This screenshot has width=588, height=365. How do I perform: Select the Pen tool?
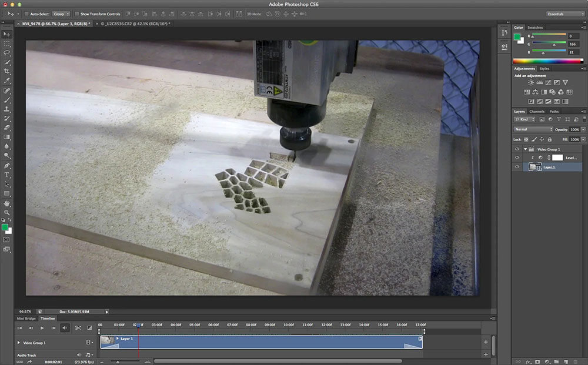click(6, 165)
